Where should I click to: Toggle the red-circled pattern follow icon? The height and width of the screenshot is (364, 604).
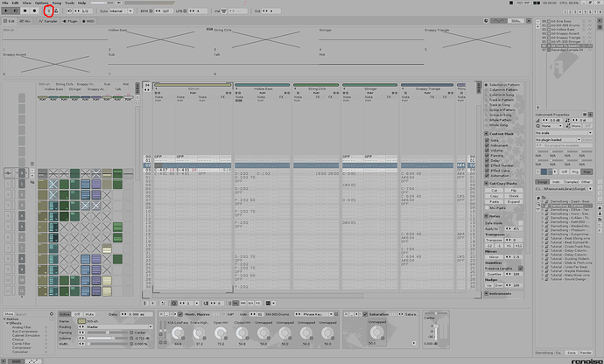[x=48, y=11]
